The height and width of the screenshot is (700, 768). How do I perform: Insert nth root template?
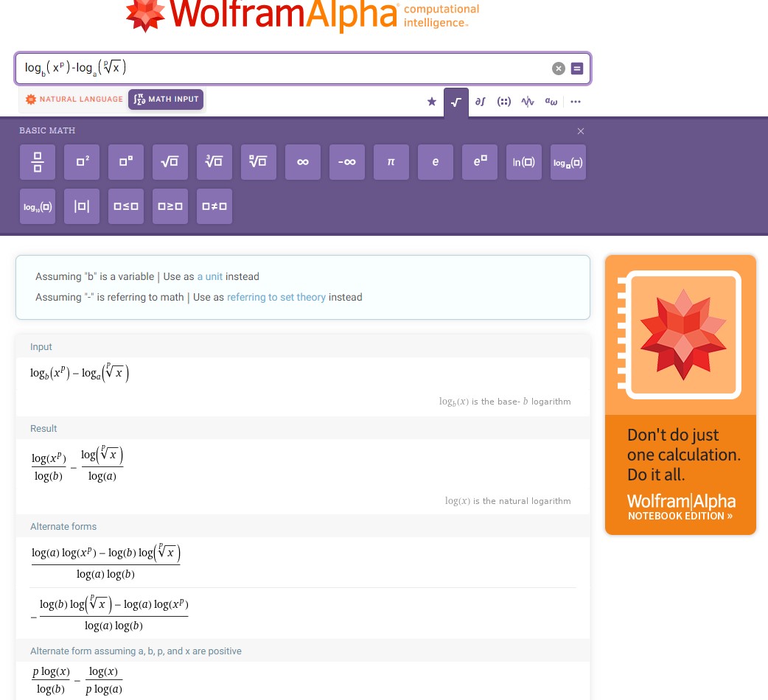coord(259,162)
